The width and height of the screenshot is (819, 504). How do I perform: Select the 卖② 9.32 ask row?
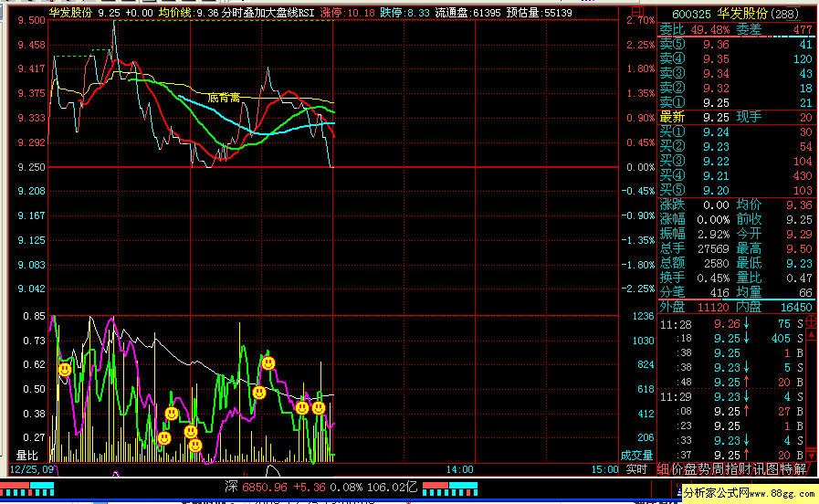click(736, 89)
